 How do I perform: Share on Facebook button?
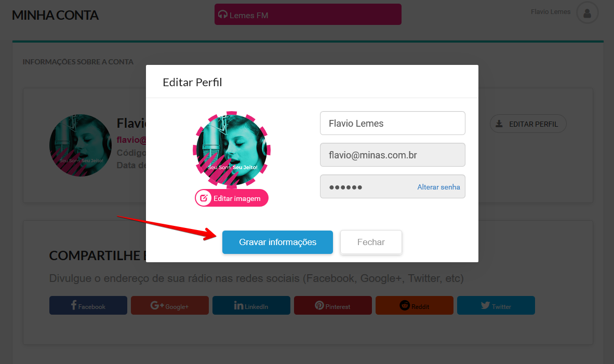pos(88,305)
